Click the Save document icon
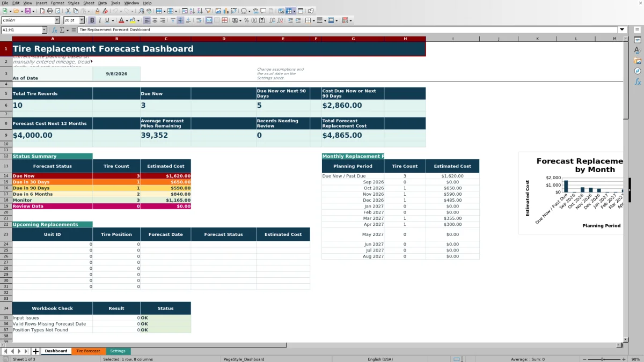 (x=27, y=11)
